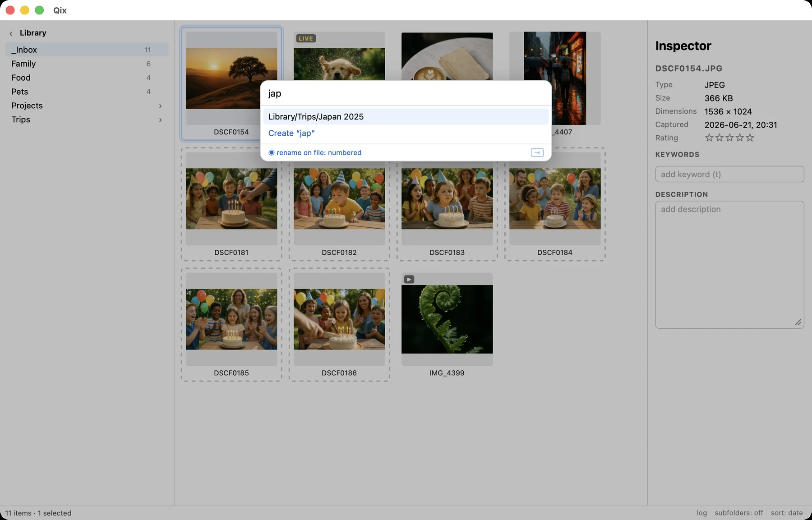
Task: Click the JPEG type value
Action: tap(715, 85)
